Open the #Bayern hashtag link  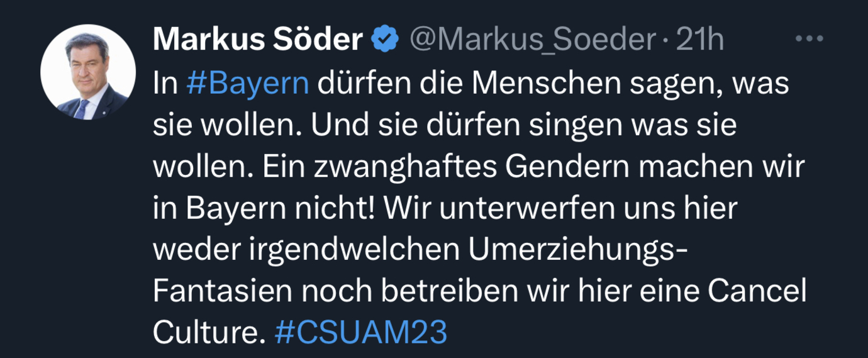(248, 84)
